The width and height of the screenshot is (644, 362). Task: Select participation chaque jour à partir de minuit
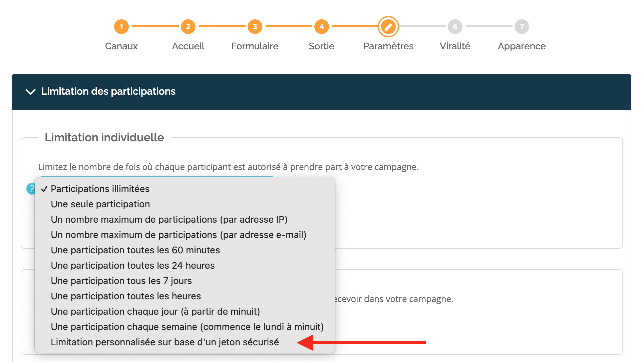(185, 311)
